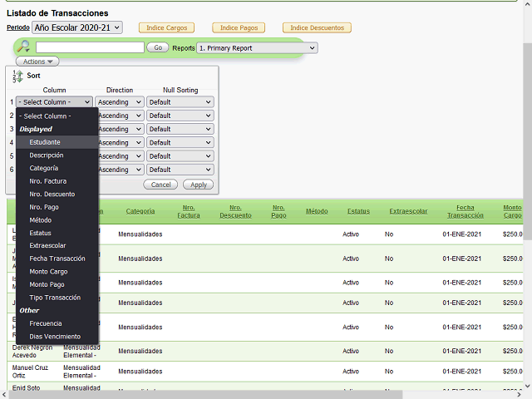This screenshot has width=532, height=399.
Task: Select Monto Cargo in column list
Action: 57,272
